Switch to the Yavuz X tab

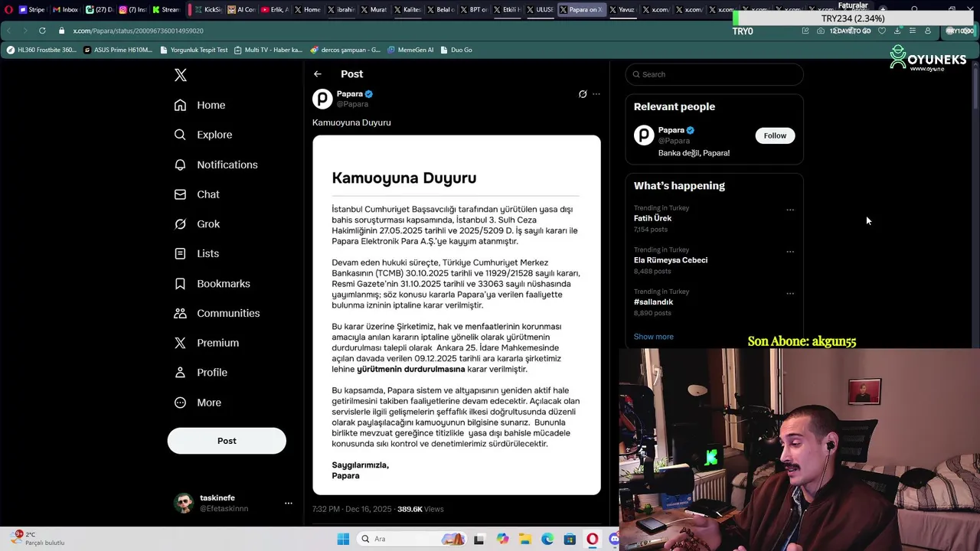click(622, 10)
